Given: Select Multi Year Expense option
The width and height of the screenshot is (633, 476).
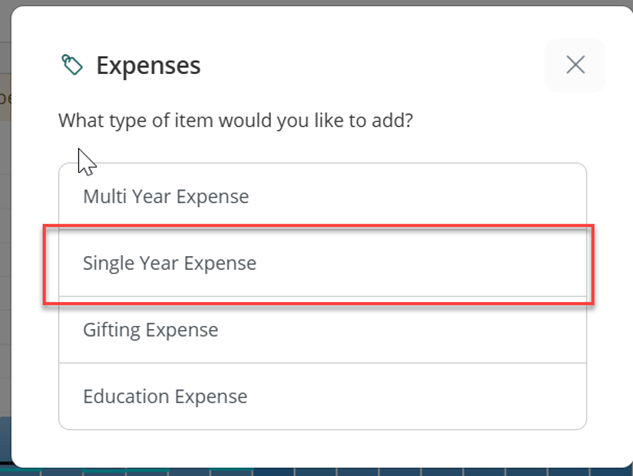Looking at the screenshot, I should [x=323, y=197].
